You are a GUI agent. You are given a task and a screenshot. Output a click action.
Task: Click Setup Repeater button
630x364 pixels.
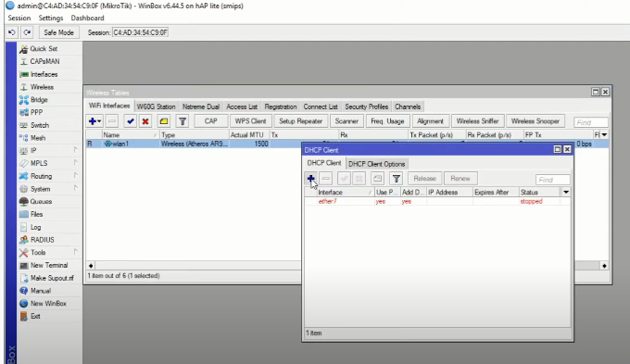(300, 121)
